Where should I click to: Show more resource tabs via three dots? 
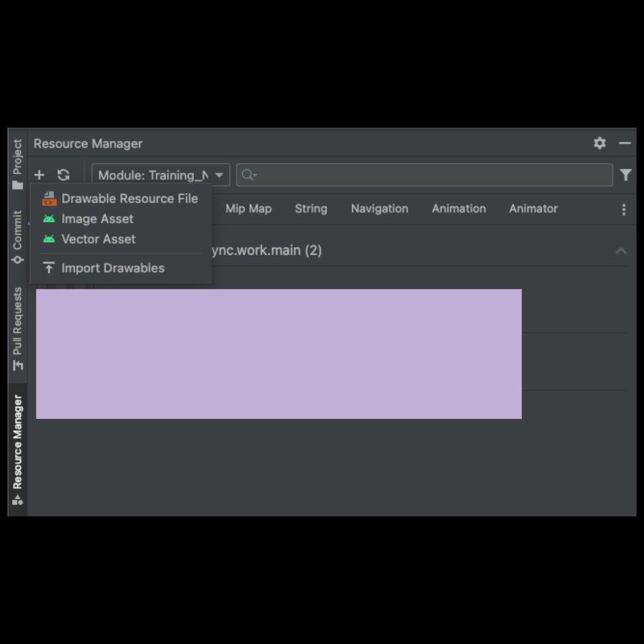(x=624, y=209)
